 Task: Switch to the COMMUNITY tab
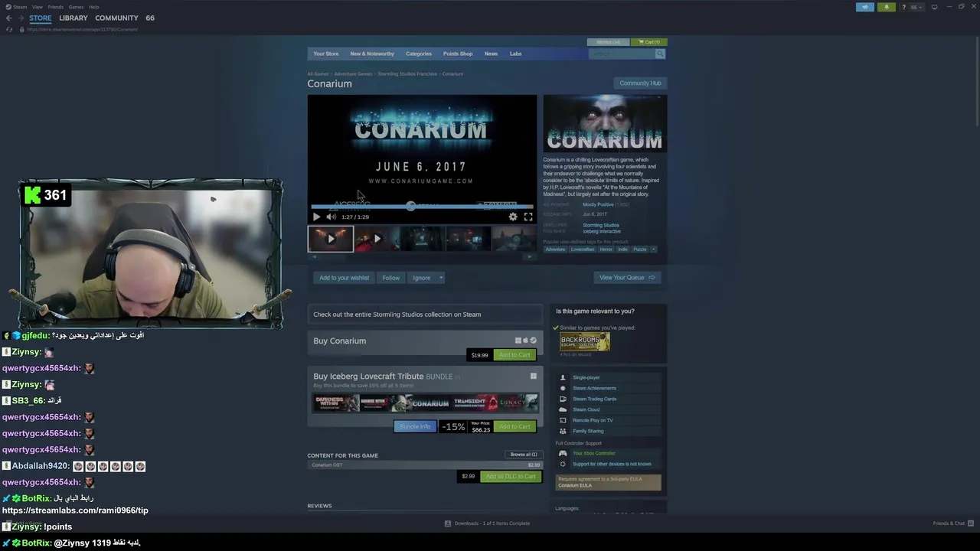click(x=116, y=18)
